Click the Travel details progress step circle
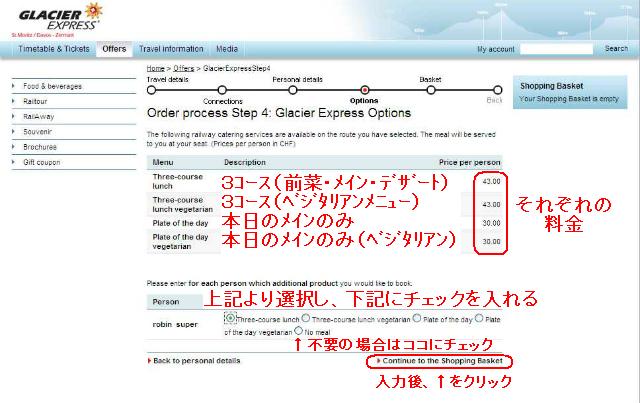This screenshot has height=403, width=640. tap(151, 90)
